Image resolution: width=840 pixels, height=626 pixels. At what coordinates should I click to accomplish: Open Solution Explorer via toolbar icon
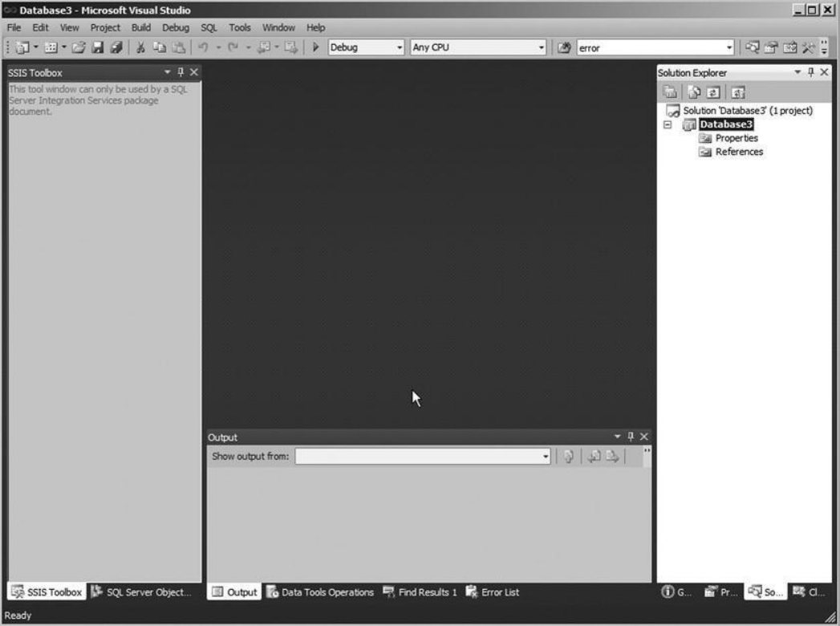[x=752, y=47]
